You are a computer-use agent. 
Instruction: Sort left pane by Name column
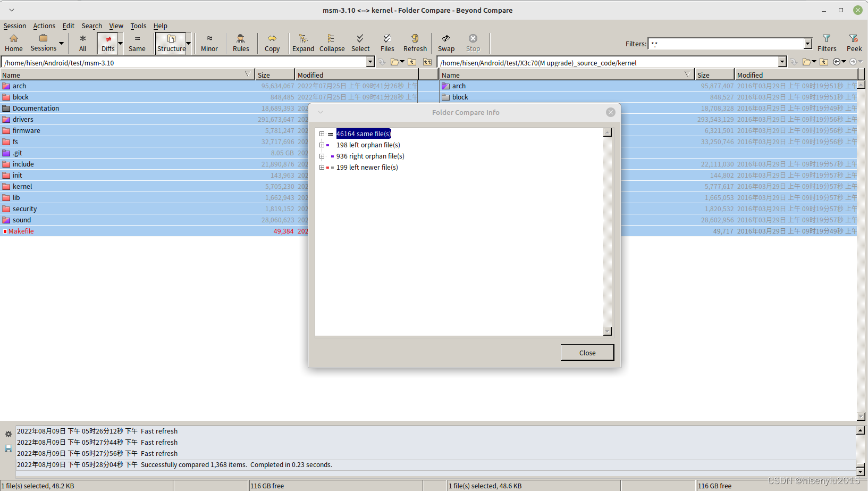click(x=128, y=75)
